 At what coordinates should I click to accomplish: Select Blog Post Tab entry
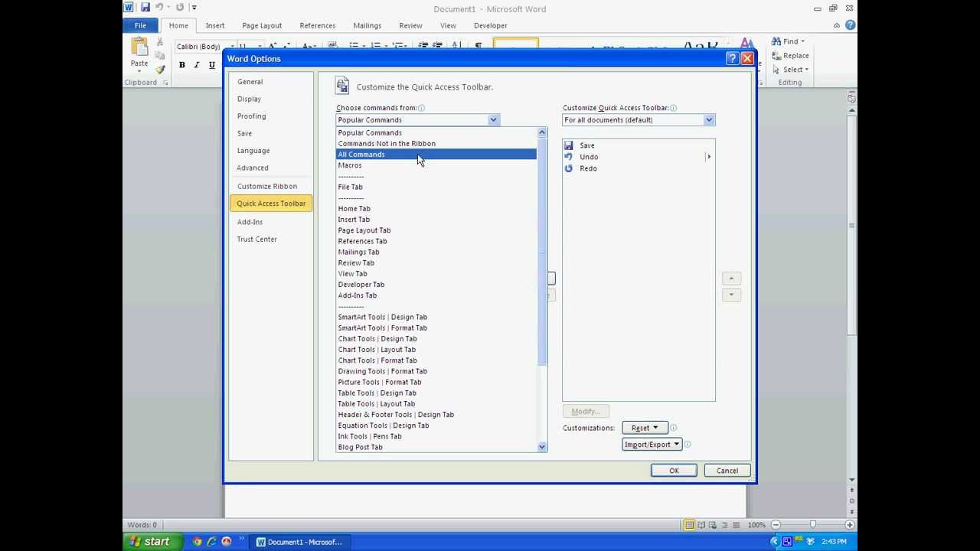click(x=436, y=448)
